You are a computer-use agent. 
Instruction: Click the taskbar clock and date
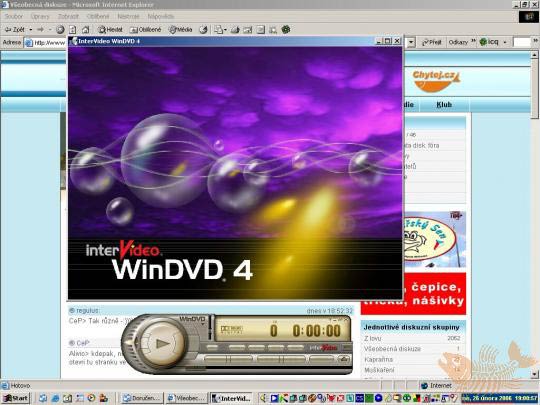[500, 398]
